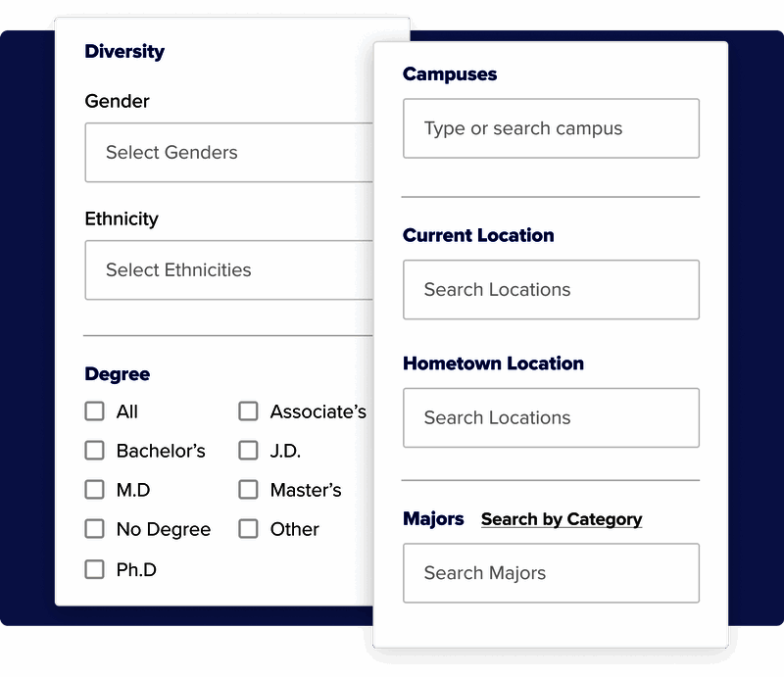Click the Majors section heading
Image resolution: width=784 pixels, height=677 pixels.
click(x=433, y=519)
